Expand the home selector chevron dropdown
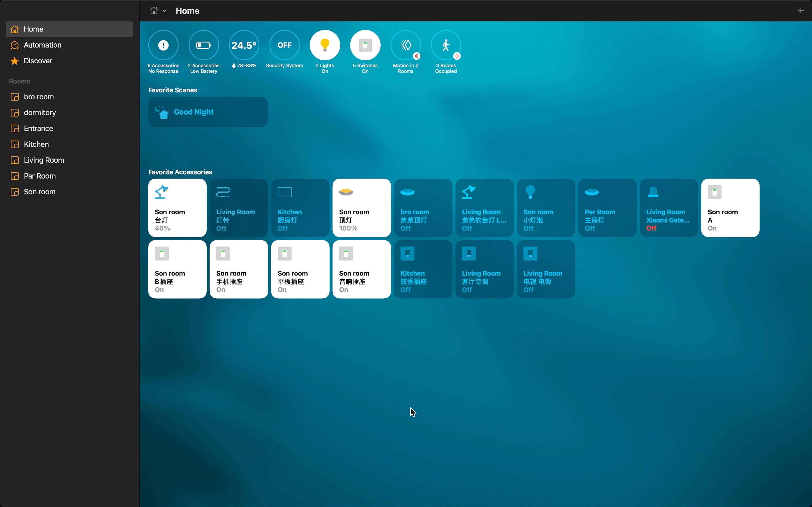The image size is (812, 507). [x=164, y=11]
